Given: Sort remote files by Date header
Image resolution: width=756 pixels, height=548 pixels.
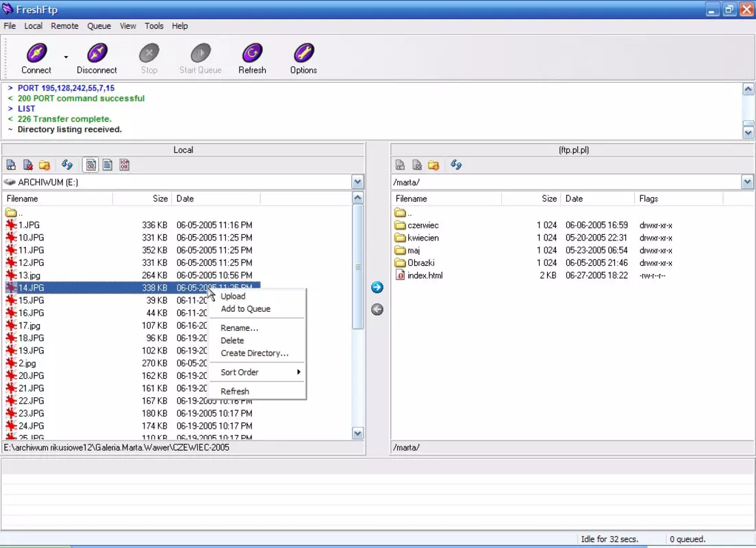Looking at the screenshot, I should click(x=597, y=199).
